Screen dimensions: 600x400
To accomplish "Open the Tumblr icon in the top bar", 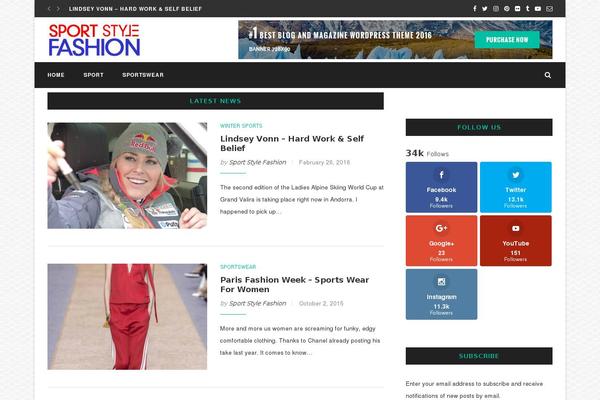I will tap(528, 8).
